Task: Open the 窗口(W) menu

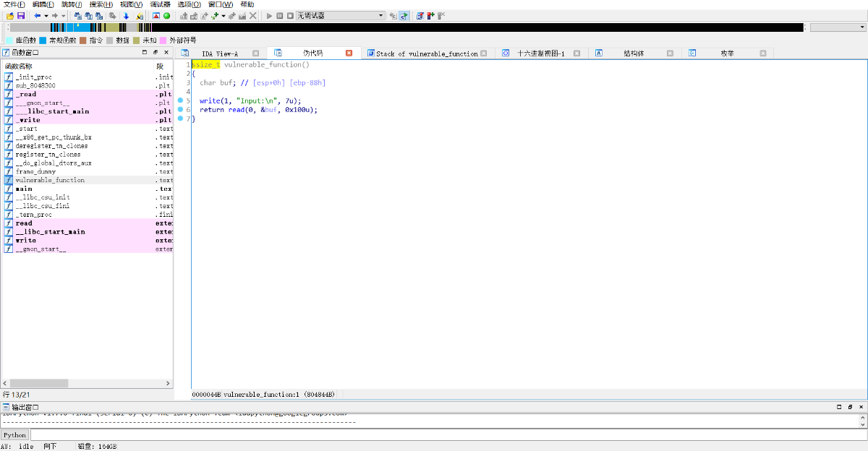Action: tap(221, 4)
